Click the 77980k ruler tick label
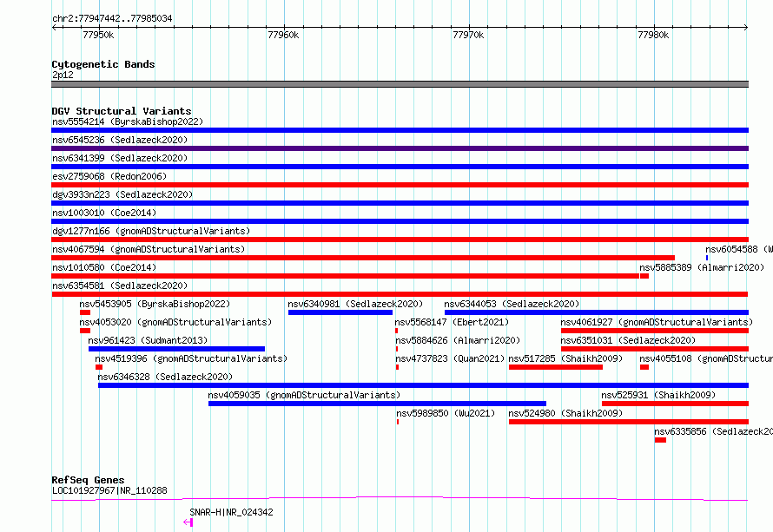This screenshot has height=532, width=773. point(653,35)
